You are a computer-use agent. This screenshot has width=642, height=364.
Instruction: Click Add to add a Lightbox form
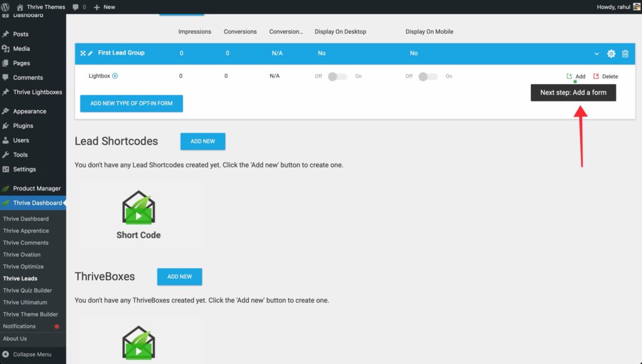[576, 76]
